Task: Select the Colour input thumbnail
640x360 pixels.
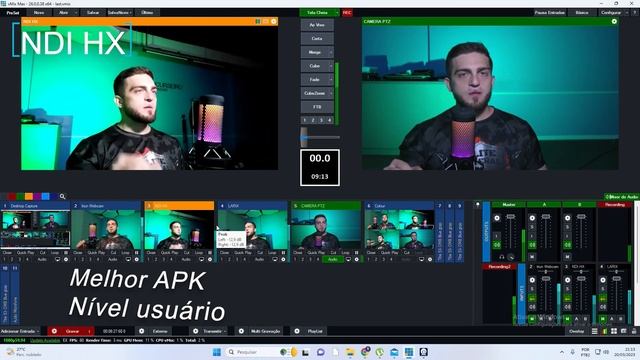Action: [399, 230]
